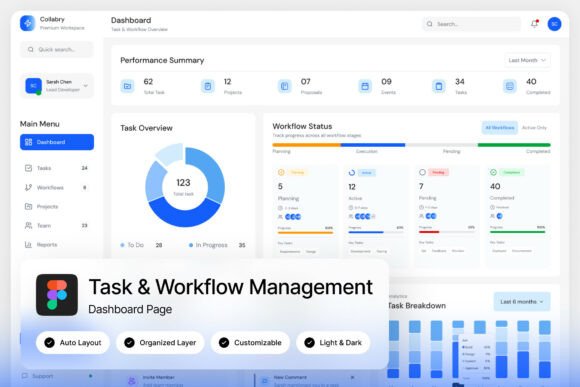Click the Completed icon beside 40
This screenshot has width=580, height=387.
(x=510, y=86)
